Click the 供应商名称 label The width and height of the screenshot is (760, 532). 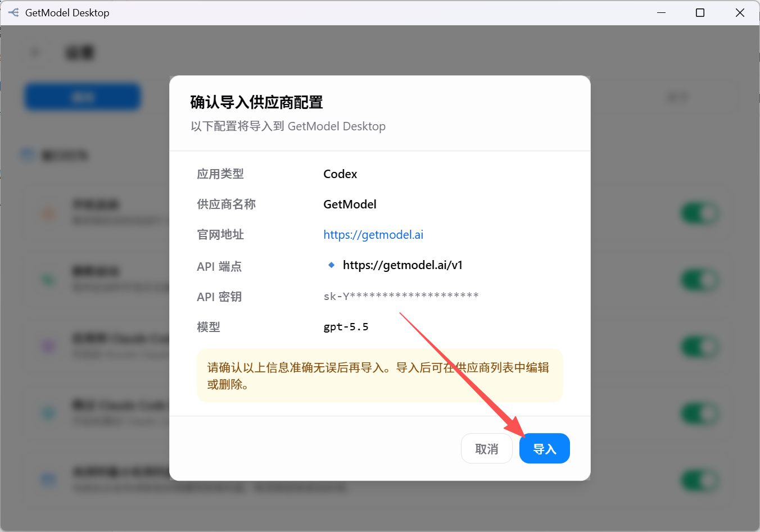[226, 204]
